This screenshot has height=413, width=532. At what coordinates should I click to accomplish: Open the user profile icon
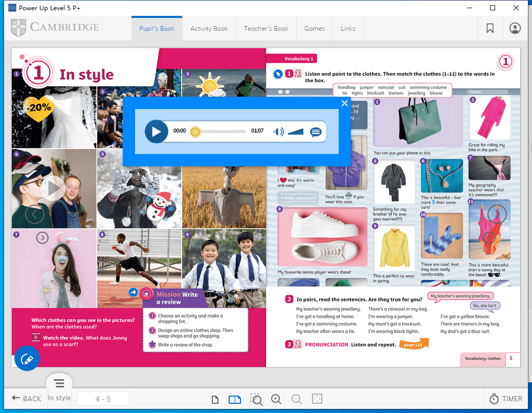(515, 28)
